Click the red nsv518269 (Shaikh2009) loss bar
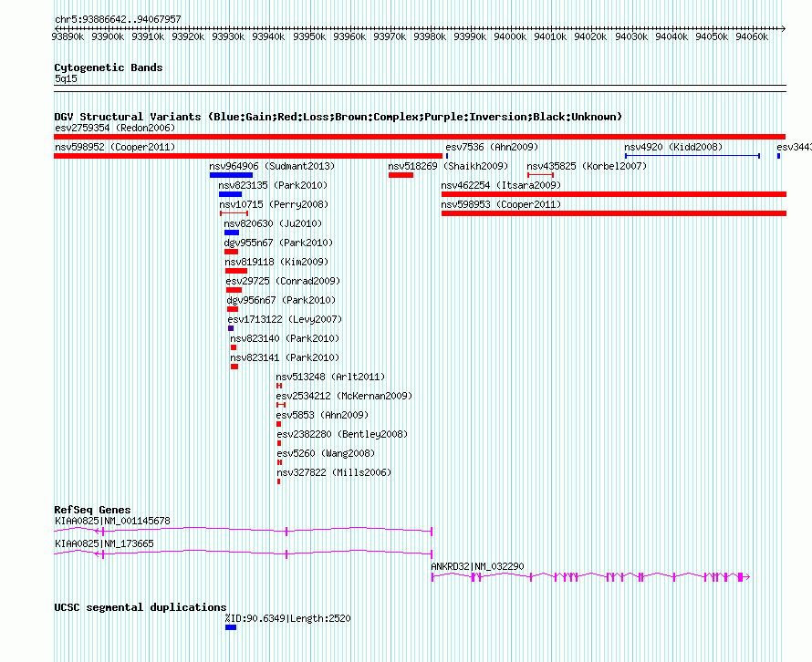The height and width of the screenshot is (662, 812). 401,175
